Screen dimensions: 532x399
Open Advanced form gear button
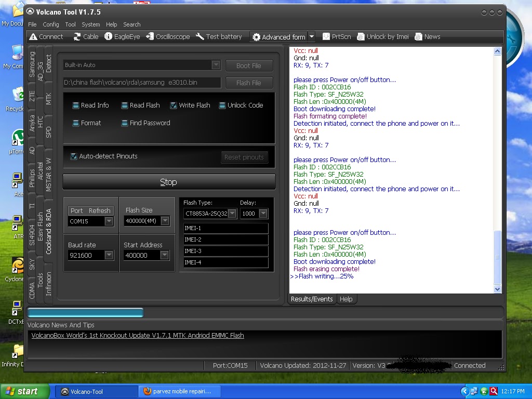coord(279,37)
